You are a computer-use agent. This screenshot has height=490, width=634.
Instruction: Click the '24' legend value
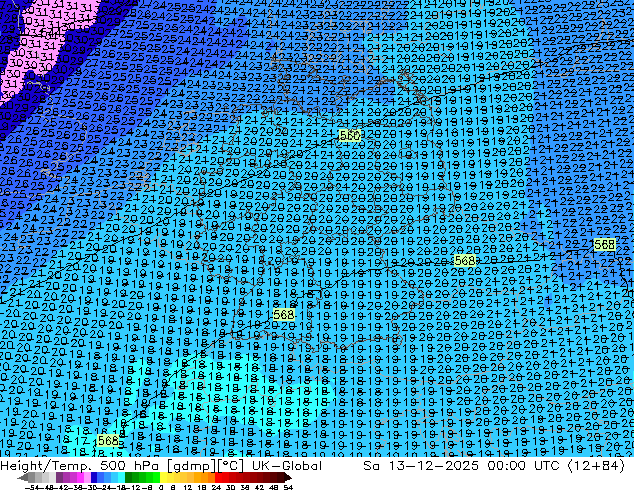(x=216, y=488)
